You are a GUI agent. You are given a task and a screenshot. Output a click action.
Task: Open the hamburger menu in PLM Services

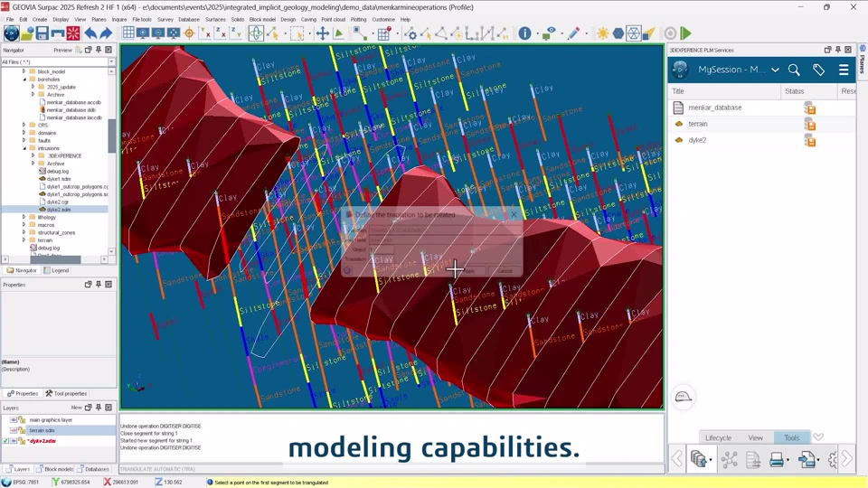click(844, 70)
